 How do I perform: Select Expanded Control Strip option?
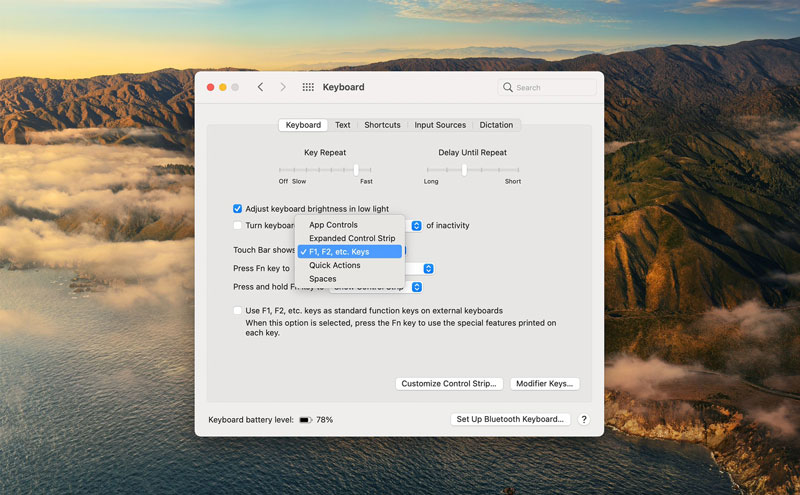pos(351,238)
